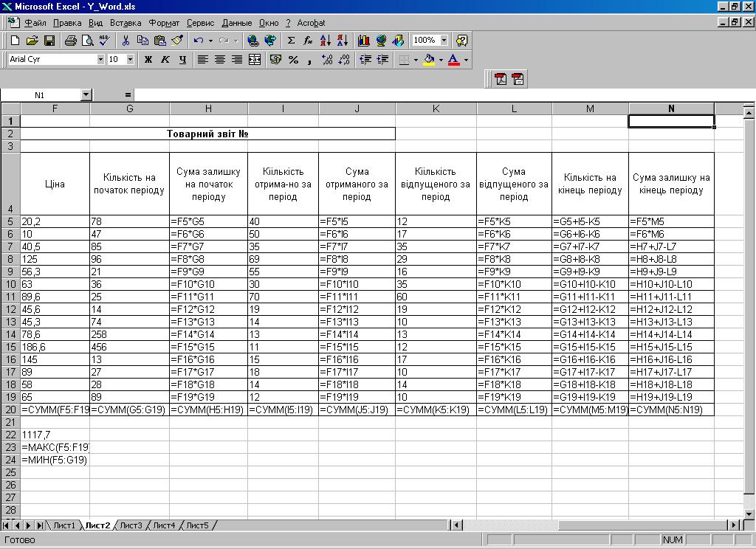
Task: Open the Файл menu
Action: pos(35,23)
